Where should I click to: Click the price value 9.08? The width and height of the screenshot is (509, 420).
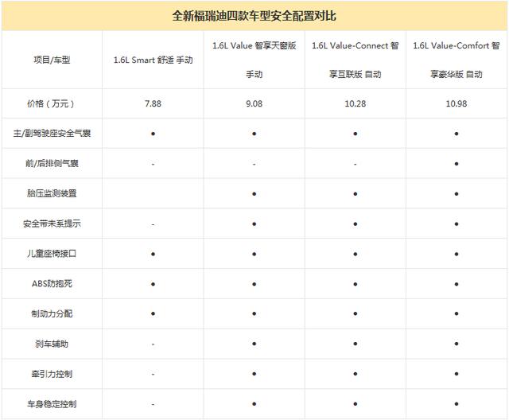click(x=254, y=103)
